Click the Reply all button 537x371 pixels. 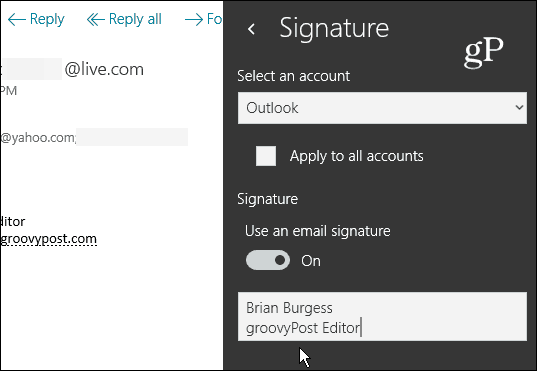[x=124, y=19]
